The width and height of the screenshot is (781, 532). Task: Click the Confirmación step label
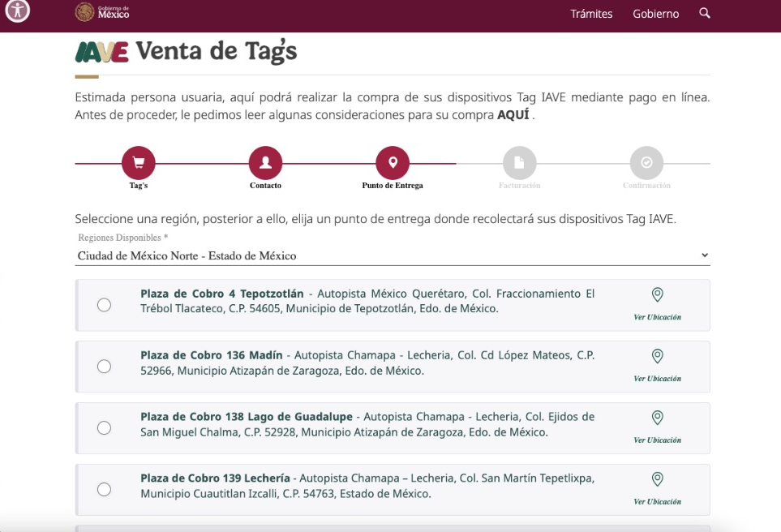coord(646,186)
